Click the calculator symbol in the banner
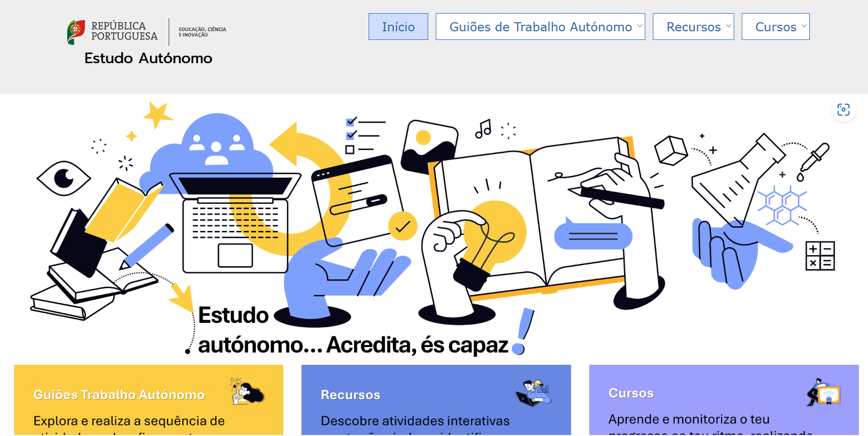Screen dimensions: 868x436 pos(820,256)
